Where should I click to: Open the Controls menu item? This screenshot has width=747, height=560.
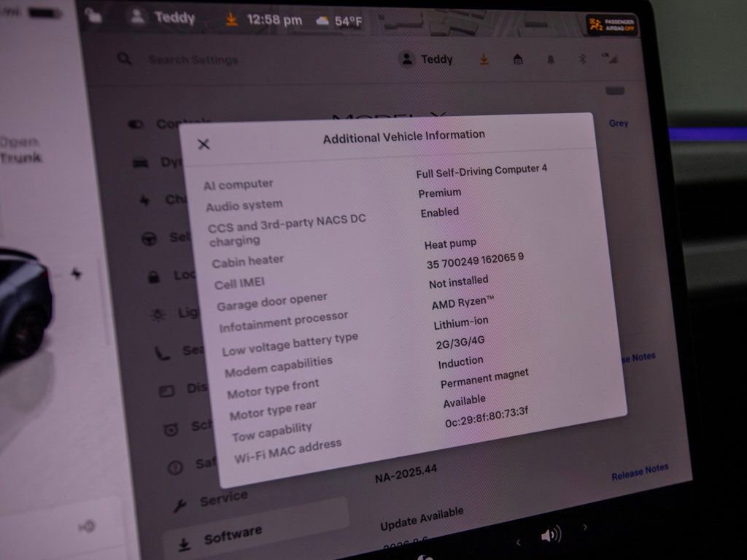click(x=169, y=124)
